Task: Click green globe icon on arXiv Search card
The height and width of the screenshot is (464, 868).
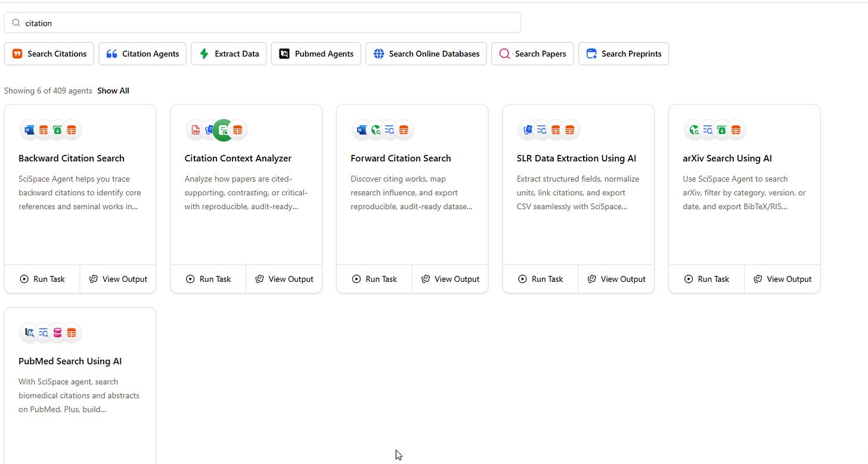Action: (x=694, y=130)
